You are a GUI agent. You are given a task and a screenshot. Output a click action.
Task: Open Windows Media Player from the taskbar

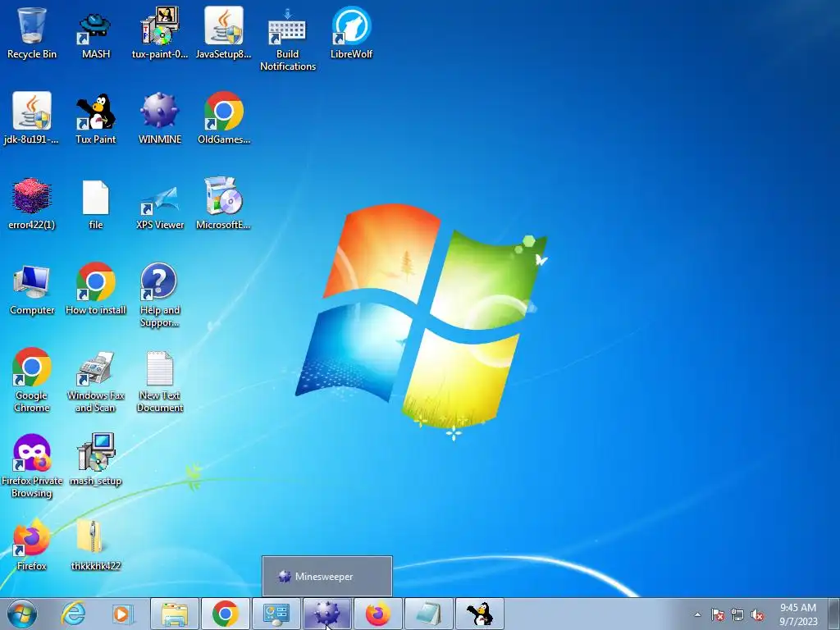[122, 614]
